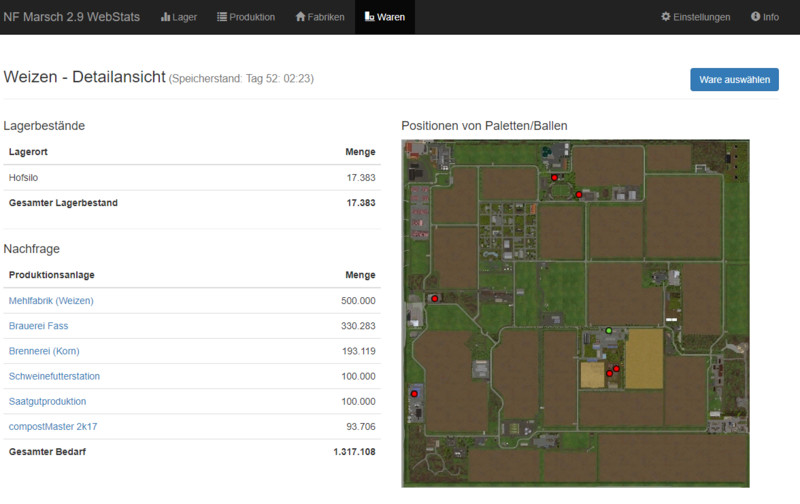Click the Hofsilo row in Lagerbestände
The image size is (800, 504).
point(190,177)
